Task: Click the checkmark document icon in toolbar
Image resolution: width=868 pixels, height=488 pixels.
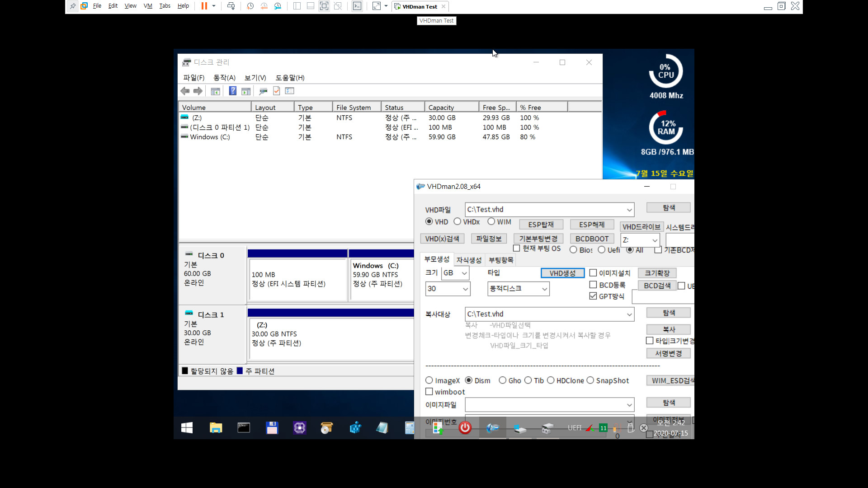Action: click(x=277, y=91)
